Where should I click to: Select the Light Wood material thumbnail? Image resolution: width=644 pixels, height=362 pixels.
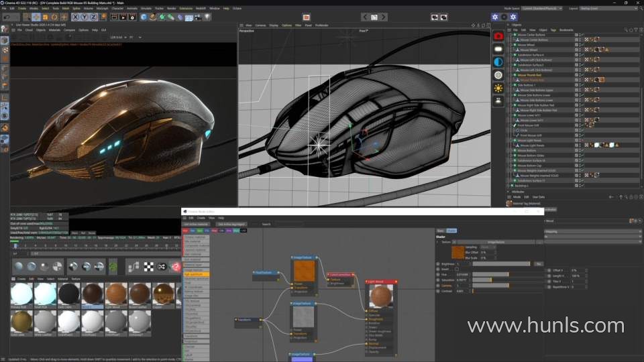tap(115, 294)
